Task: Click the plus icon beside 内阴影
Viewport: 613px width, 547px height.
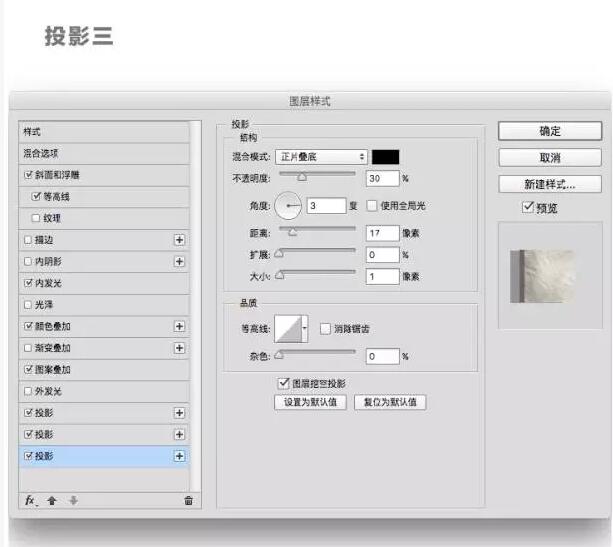Action: 179,261
